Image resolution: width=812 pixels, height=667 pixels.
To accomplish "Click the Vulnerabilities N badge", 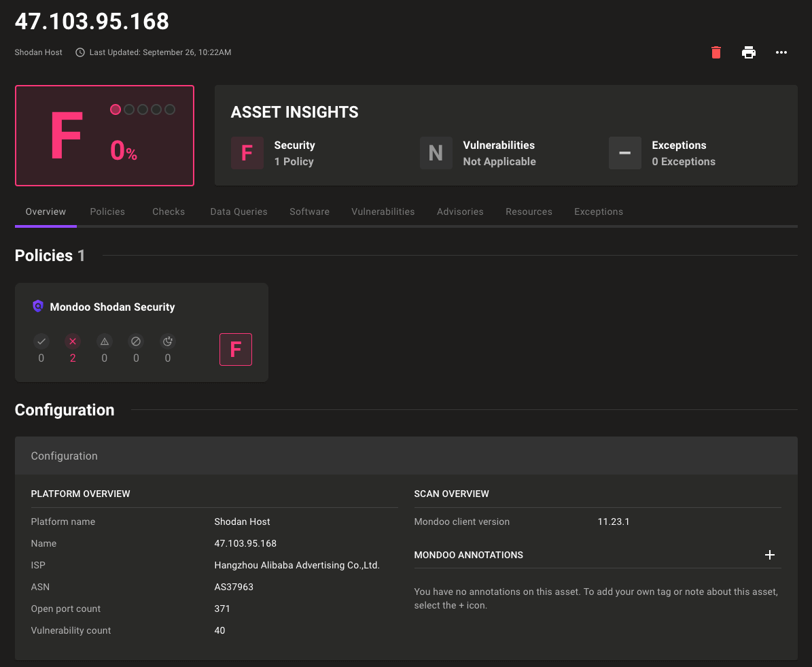I will (x=436, y=153).
